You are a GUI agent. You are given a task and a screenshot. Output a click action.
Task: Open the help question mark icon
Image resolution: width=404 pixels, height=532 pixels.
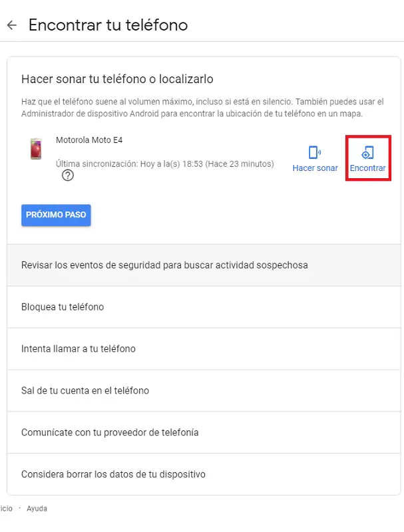pos(68,176)
